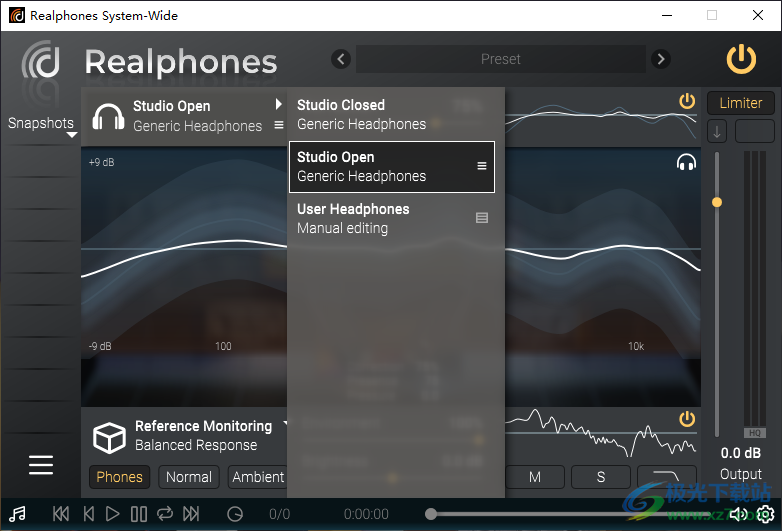Toggle the main Realphones power button
This screenshot has height=531, width=782.
(x=741, y=59)
